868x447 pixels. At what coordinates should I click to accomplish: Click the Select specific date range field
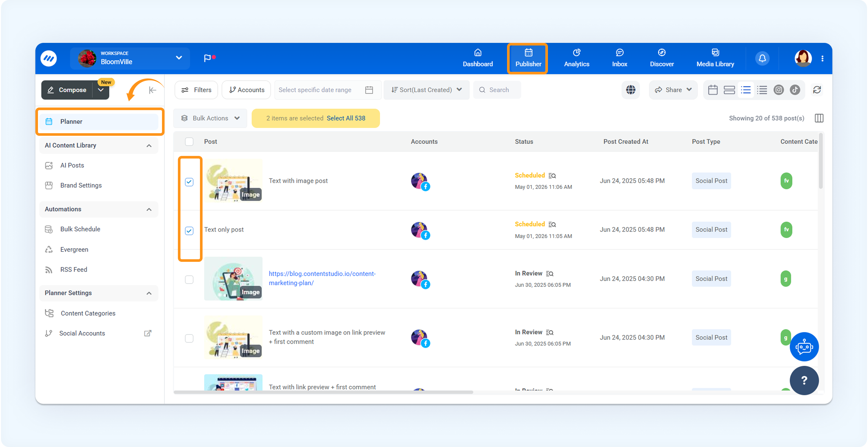tap(328, 90)
